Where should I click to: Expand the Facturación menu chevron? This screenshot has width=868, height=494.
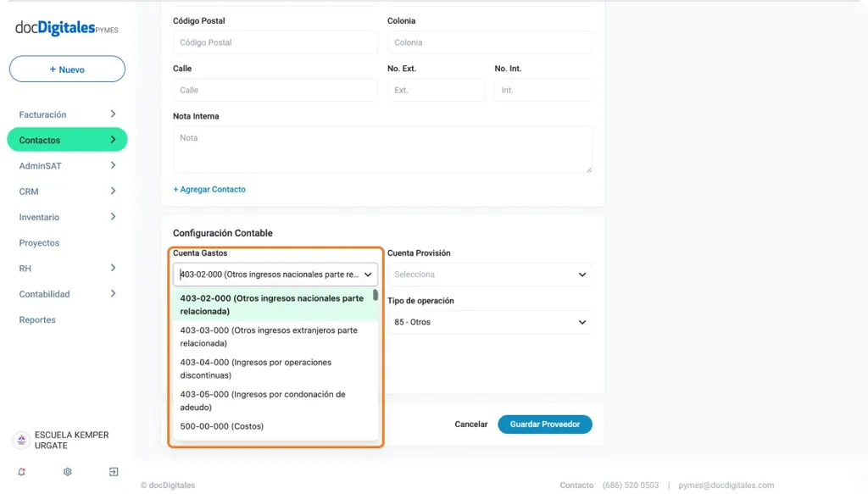(x=113, y=114)
